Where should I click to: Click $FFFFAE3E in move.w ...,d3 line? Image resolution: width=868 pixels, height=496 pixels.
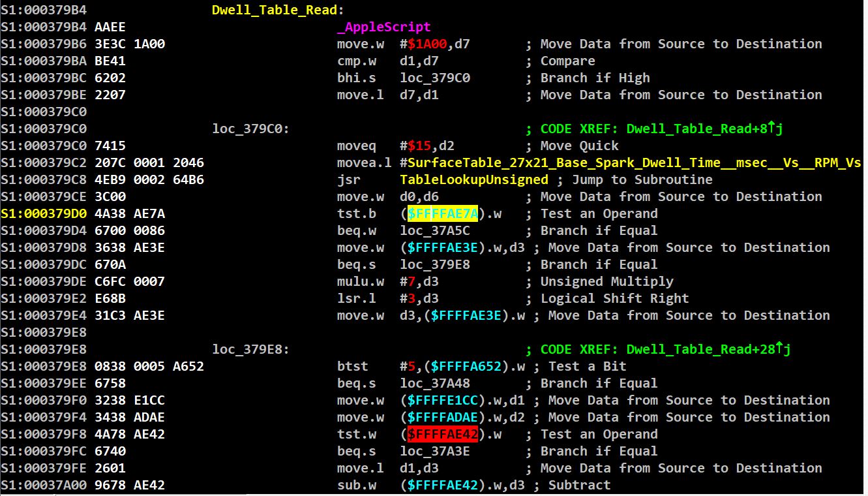coord(443,247)
